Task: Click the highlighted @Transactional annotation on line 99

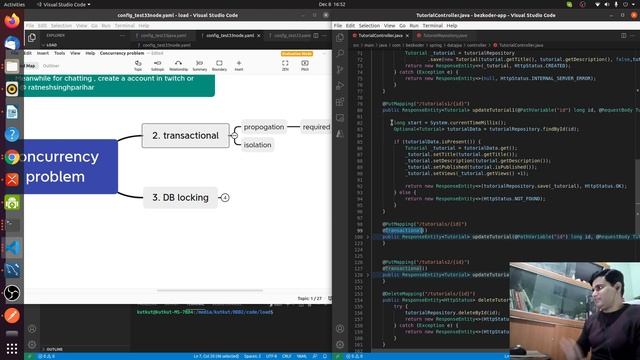Action: [404, 230]
